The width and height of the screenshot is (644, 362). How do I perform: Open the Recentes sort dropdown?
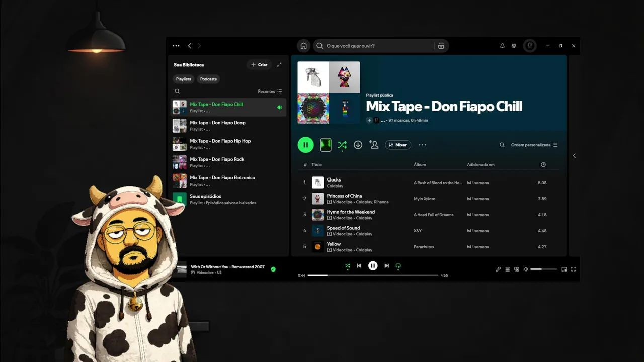tap(270, 92)
